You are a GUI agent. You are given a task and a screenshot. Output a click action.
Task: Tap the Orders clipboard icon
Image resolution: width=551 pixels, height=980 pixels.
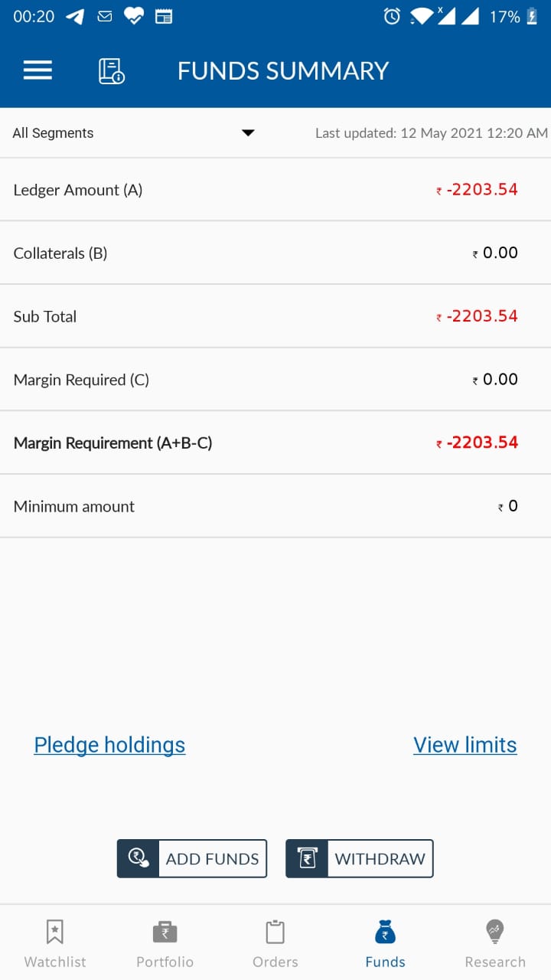coord(275,932)
